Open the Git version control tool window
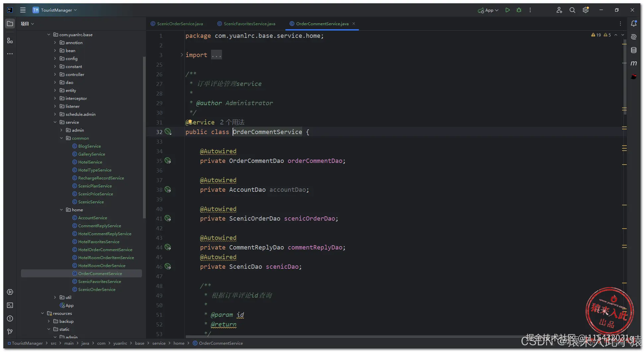The image size is (644, 352). point(10,332)
